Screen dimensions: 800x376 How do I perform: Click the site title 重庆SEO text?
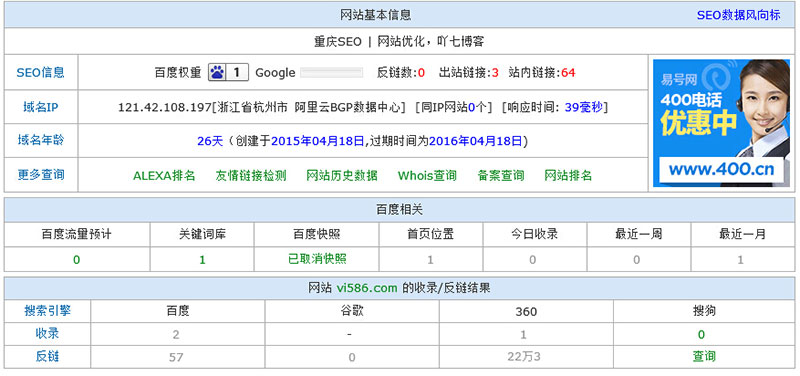[337, 42]
